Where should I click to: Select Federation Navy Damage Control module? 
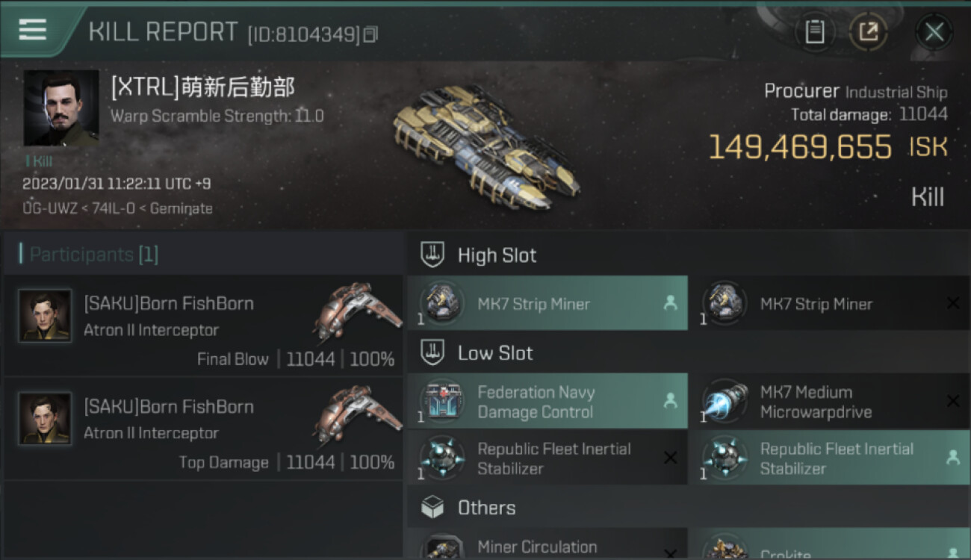pos(547,402)
